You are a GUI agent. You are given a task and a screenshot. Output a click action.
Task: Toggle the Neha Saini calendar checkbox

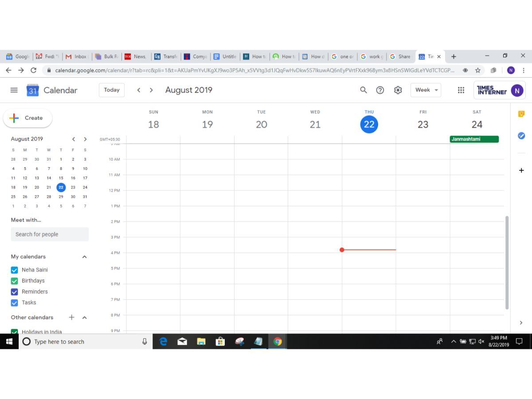pyautogui.click(x=14, y=270)
